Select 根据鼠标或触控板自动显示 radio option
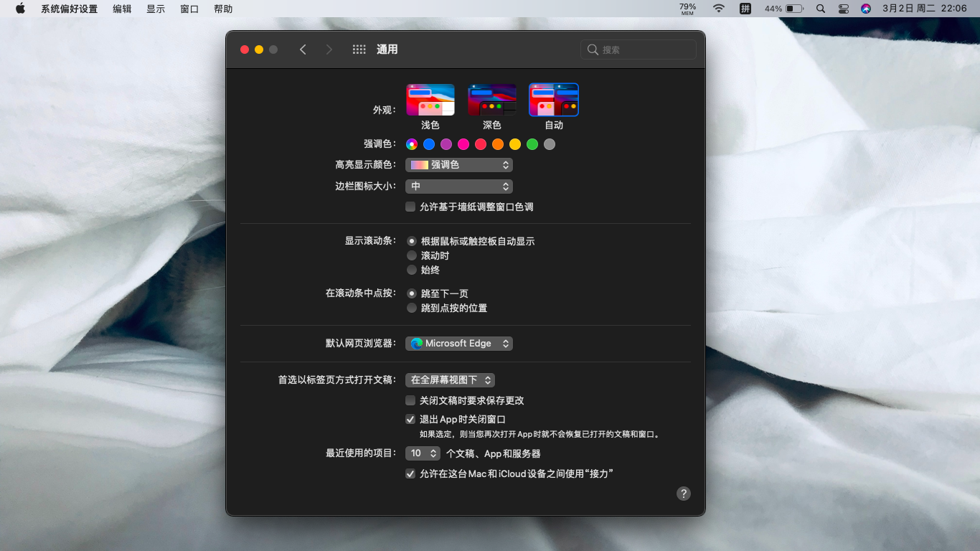 (x=412, y=241)
